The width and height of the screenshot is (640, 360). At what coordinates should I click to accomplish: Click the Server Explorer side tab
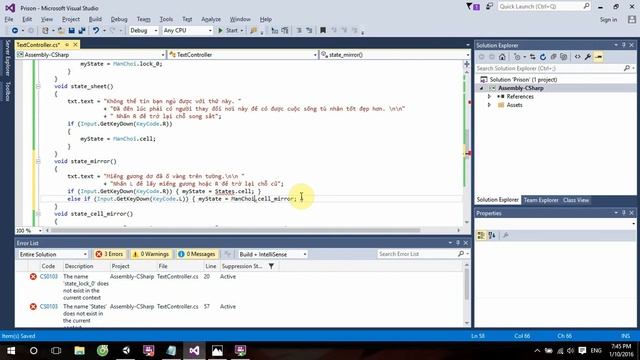click(7, 58)
